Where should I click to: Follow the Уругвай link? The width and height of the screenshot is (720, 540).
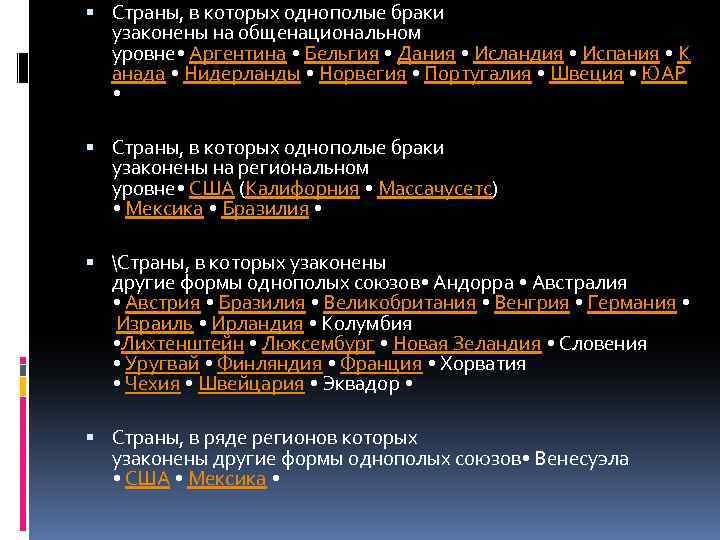(x=162, y=364)
